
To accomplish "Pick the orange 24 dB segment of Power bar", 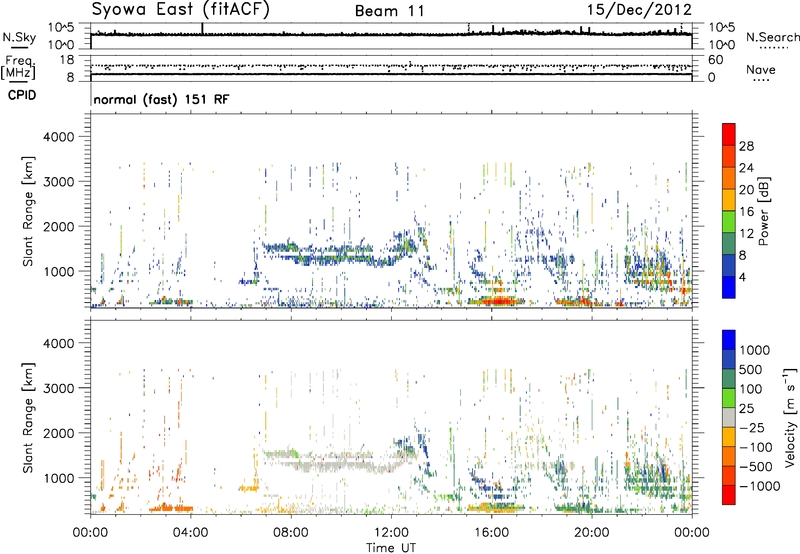I will pos(729,177).
